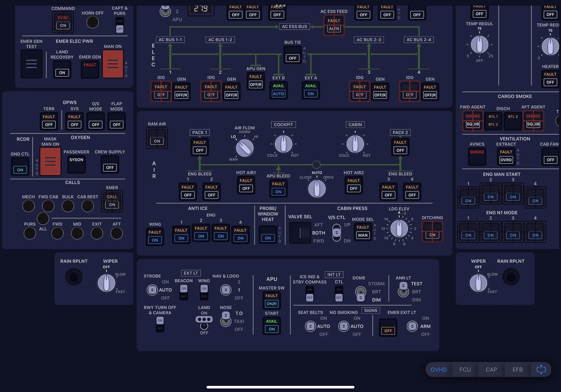Toggle FLAP MODE OFF button

117,121
